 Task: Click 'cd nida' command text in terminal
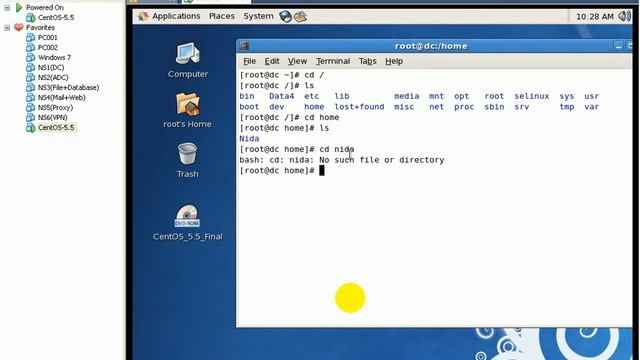pos(337,149)
